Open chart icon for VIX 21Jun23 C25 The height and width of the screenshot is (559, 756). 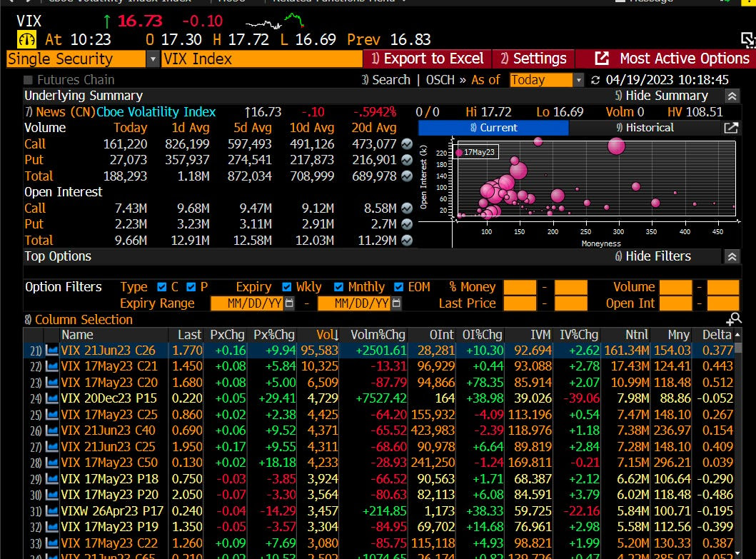(51, 447)
